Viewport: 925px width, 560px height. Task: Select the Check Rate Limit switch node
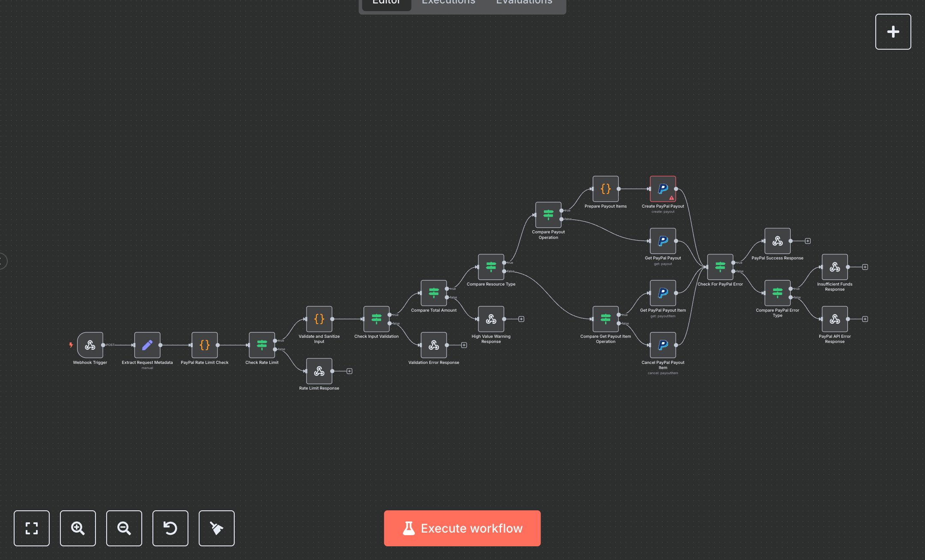(262, 345)
